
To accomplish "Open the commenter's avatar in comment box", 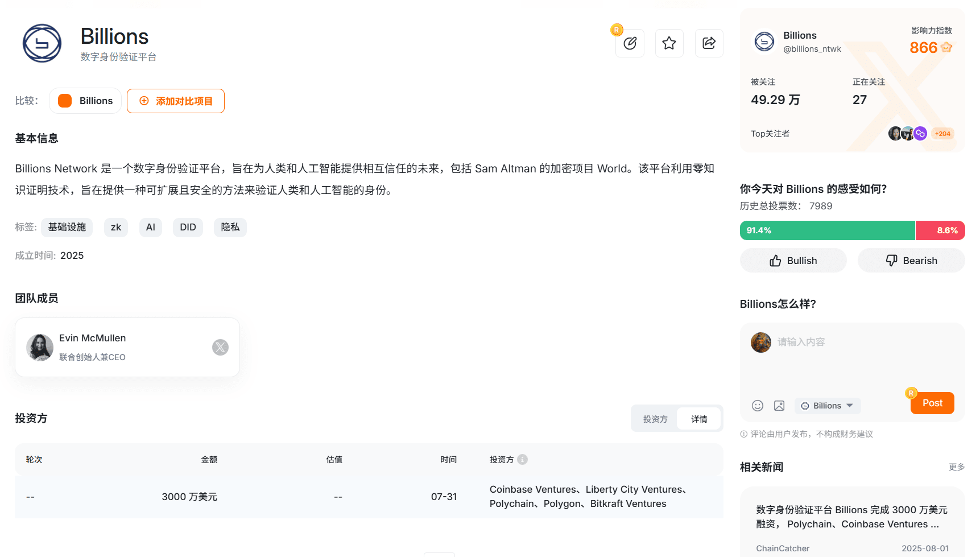I will tap(761, 343).
